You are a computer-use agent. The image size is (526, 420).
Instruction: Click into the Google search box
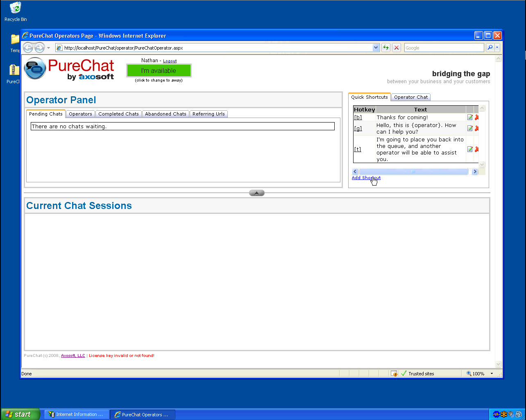click(444, 48)
